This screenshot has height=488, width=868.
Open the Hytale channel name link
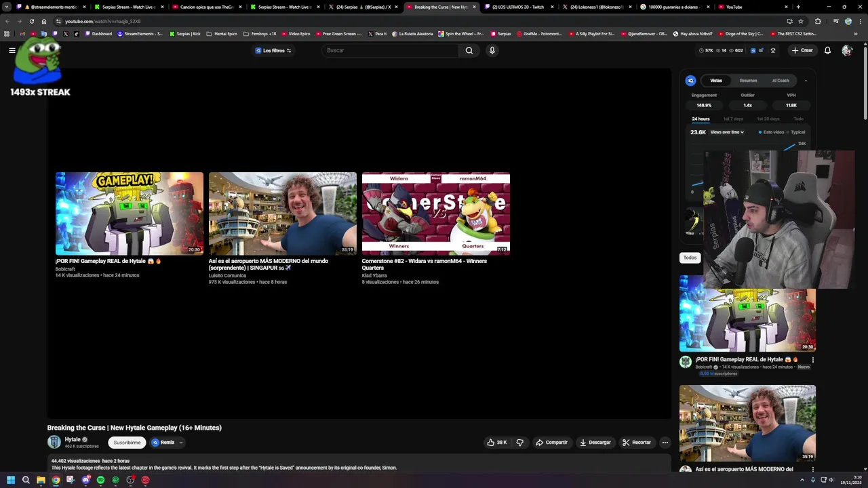point(73,439)
